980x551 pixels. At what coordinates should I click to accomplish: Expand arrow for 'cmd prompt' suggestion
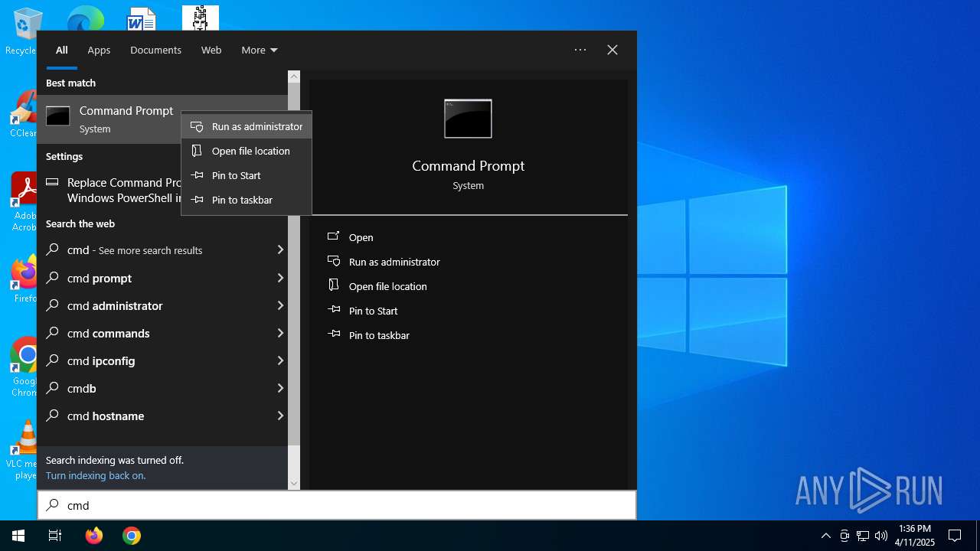pos(280,278)
